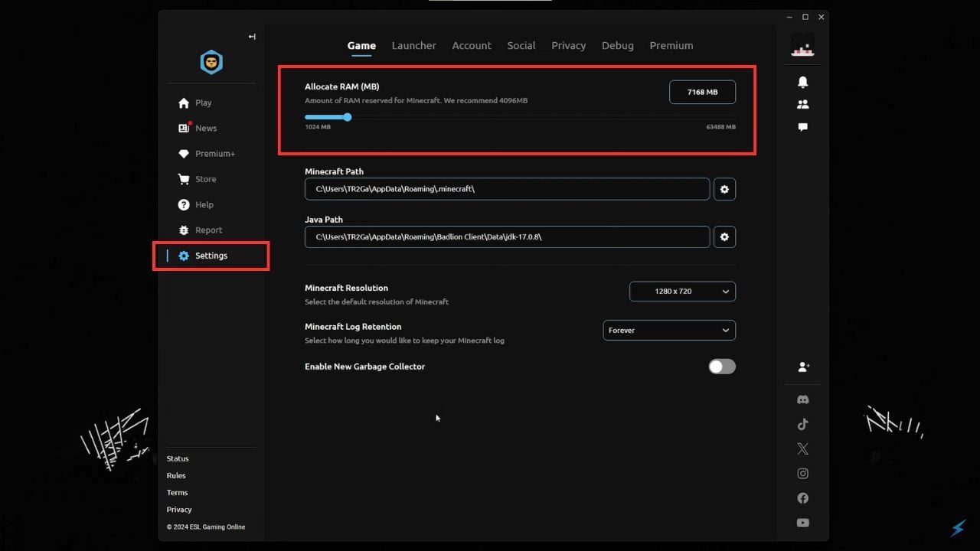Viewport: 980px width, 551px height.
Task: Open the friends list icon
Action: 802,104
